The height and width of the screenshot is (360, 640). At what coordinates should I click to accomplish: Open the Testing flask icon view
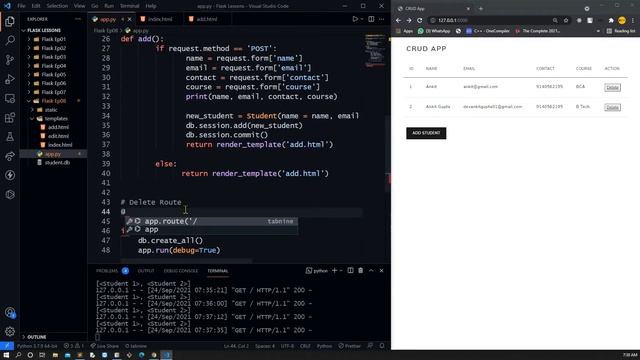(10, 137)
